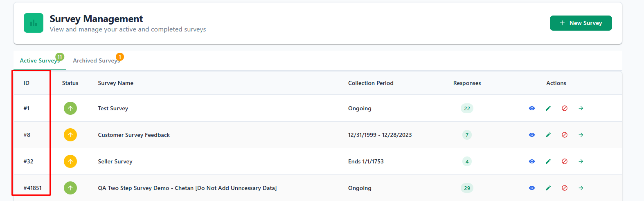Image resolution: width=644 pixels, height=201 pixels.
Task: Click the disable icon for Customer Survey Feedback
Action: (564, 135)
